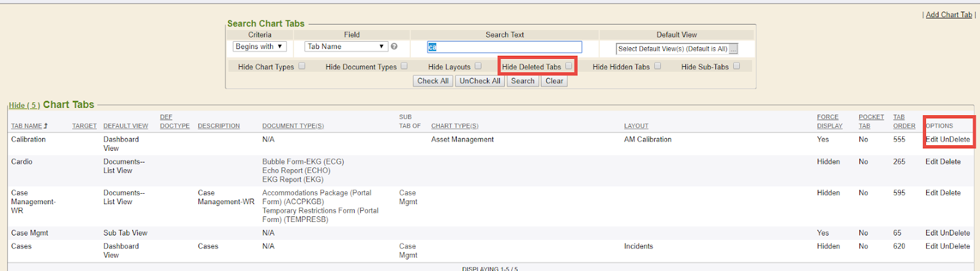This screenshot has width=980, height=271.
Task: Toggle the Hide Sub-Tabs checkbox
Action: pyautogui.click(x=736, y=66)
